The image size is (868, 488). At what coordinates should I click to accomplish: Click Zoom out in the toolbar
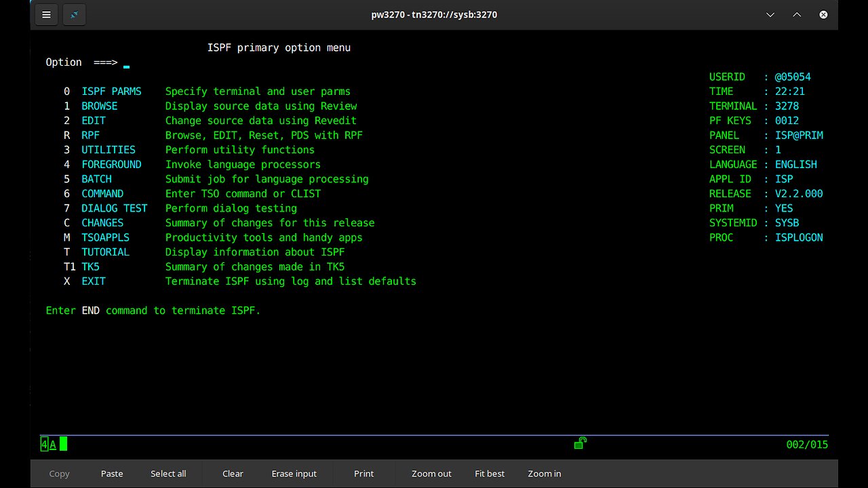(x=431, y=474)
